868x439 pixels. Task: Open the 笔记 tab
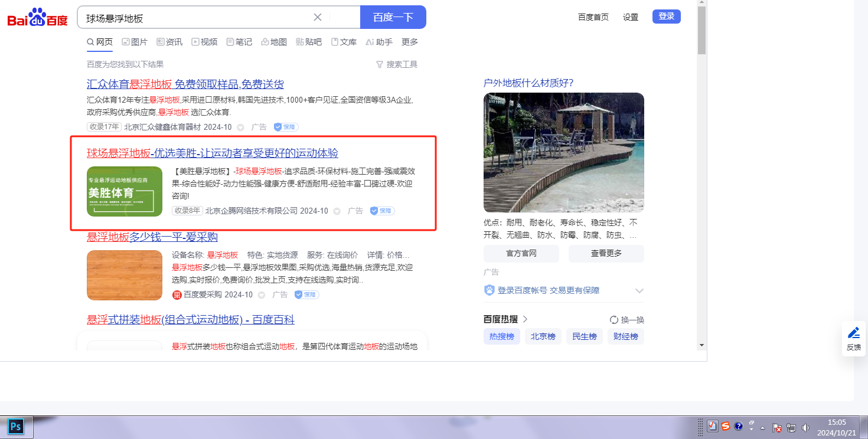(x=239, y=42)
